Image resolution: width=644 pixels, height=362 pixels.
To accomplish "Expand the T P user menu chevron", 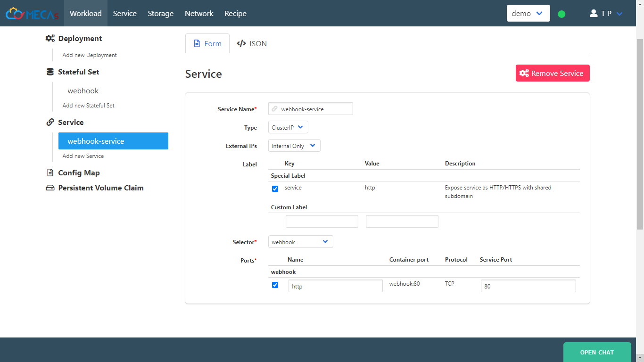I will pos(619,14).
